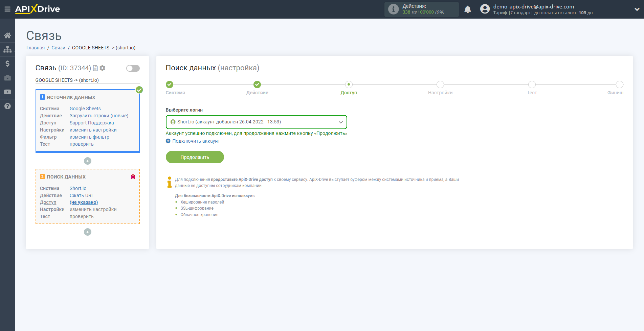Image resolution: width=644 pixels, height=331 pixels.
Task: Open the home icon in sidebar
Action: tap(7, 35)
